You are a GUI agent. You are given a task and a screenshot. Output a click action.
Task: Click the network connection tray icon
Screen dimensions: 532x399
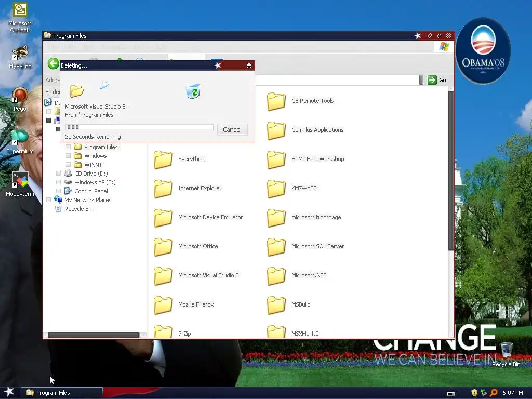point(484,393)
